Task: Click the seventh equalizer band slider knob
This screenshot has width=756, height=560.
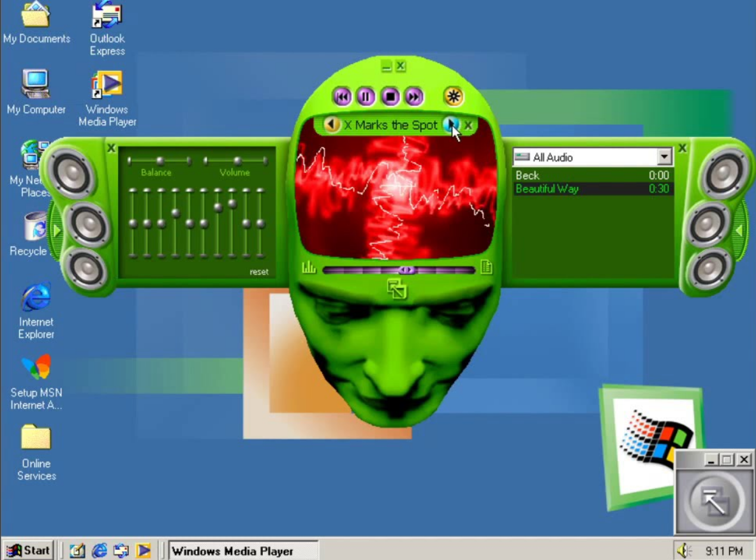Action: pos(218,207)
